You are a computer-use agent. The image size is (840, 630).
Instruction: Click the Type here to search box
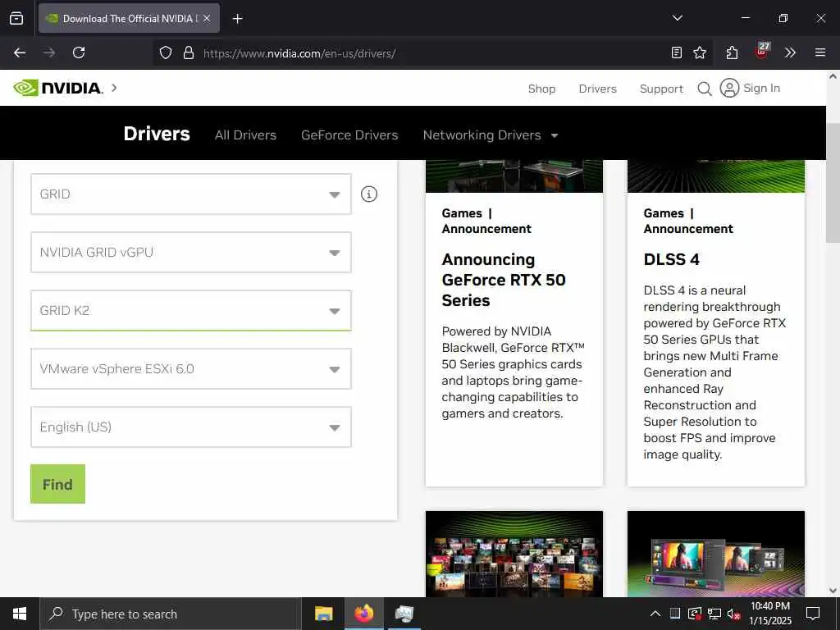(171, 614)
